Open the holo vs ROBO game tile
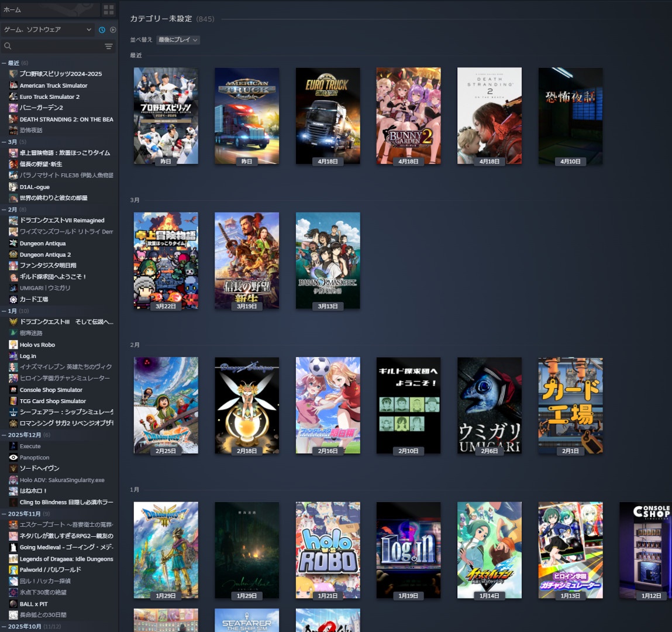The image size is (672, 632). point(328,550)
